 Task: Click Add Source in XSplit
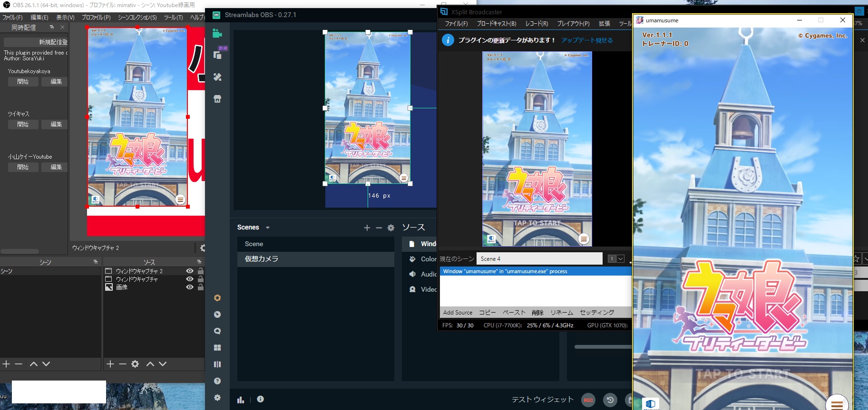458,313
